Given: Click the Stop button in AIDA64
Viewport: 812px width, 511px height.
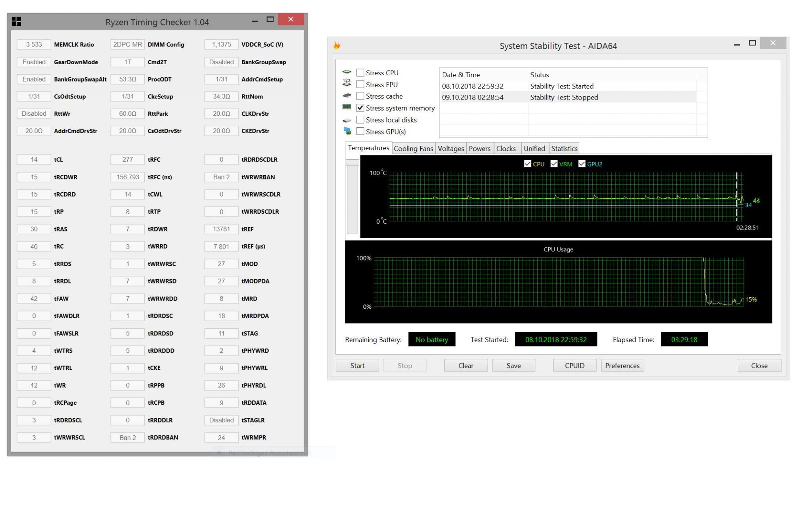Looking at the screenshot, I should (405, 366).
